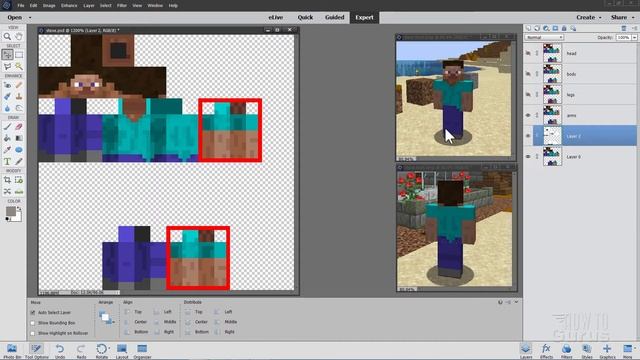Select the Custom Shape tool
Viewport: 640px width, 360px height.
(x=19, y=150)
